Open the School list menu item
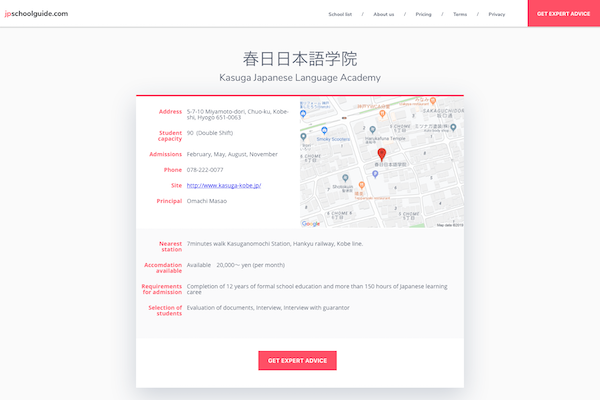 coord(342,14)
